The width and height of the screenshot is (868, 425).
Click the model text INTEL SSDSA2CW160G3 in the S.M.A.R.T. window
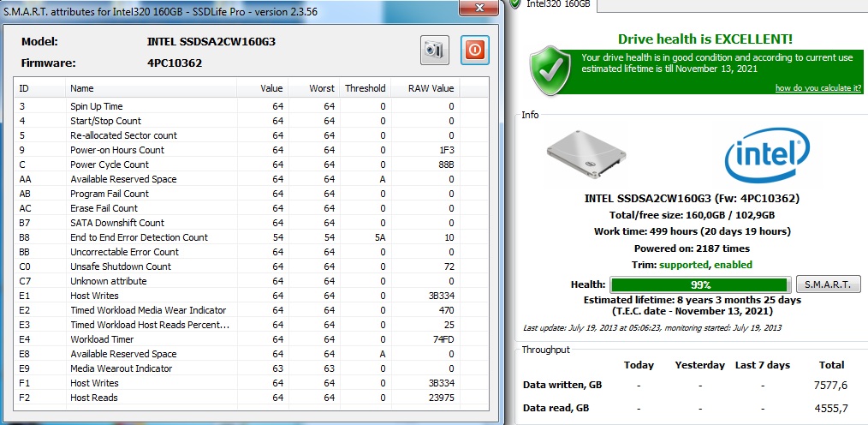click(x=211, y=42)
